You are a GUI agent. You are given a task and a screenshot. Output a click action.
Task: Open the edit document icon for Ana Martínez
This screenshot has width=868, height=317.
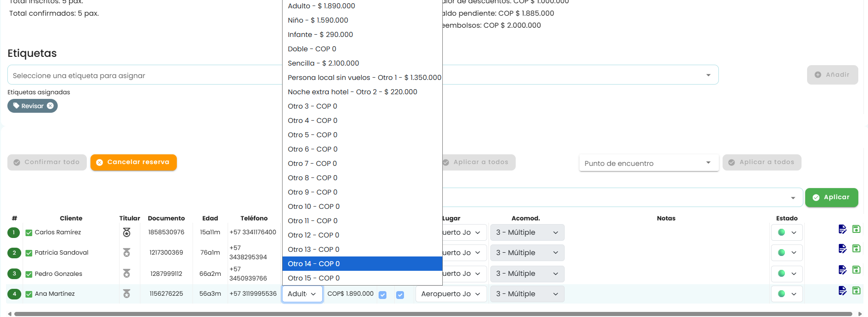coord(843,291)
